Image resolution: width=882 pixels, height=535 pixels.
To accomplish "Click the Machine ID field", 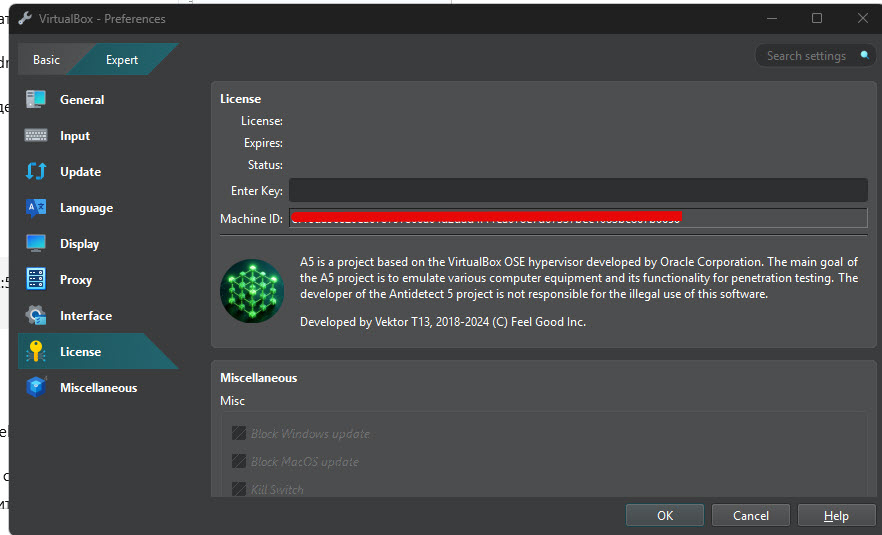I will click(x=578, y=218).
